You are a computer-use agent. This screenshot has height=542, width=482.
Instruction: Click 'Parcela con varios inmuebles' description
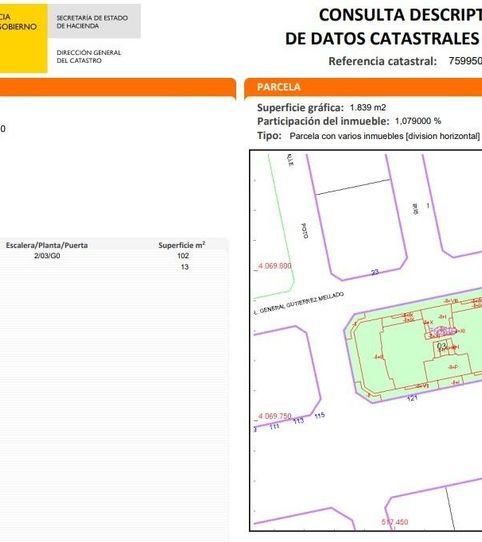click(384, 136)
